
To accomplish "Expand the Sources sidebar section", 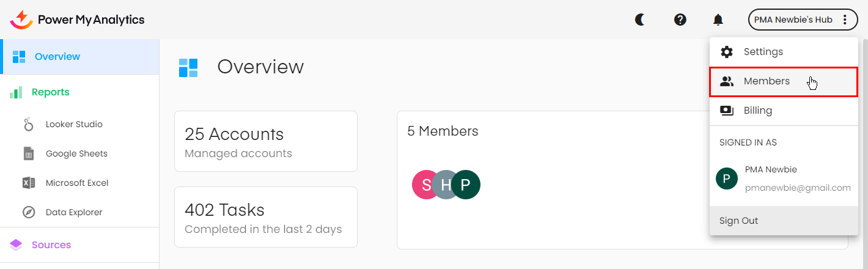I will coord(51,245).
